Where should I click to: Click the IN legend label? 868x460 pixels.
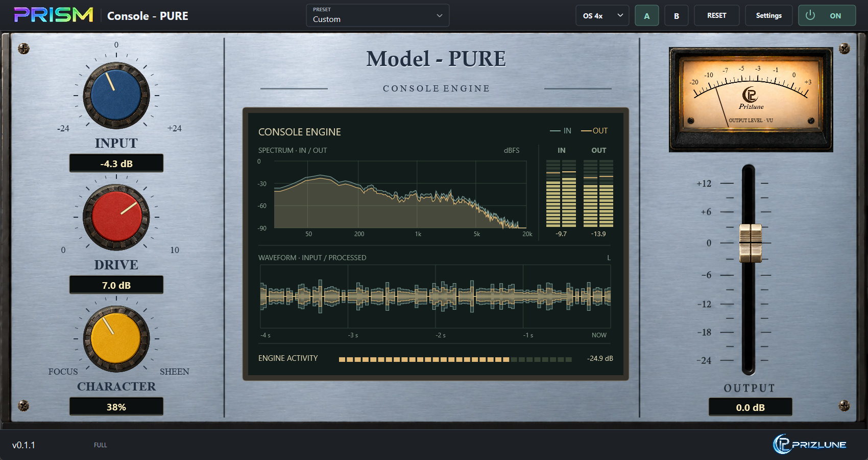[x=561, y=131]
